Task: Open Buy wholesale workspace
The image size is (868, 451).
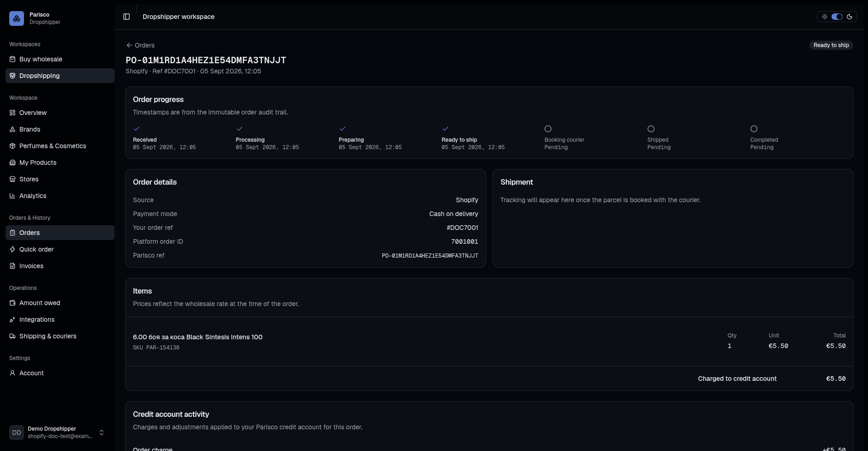Action: tap(60, 59)
